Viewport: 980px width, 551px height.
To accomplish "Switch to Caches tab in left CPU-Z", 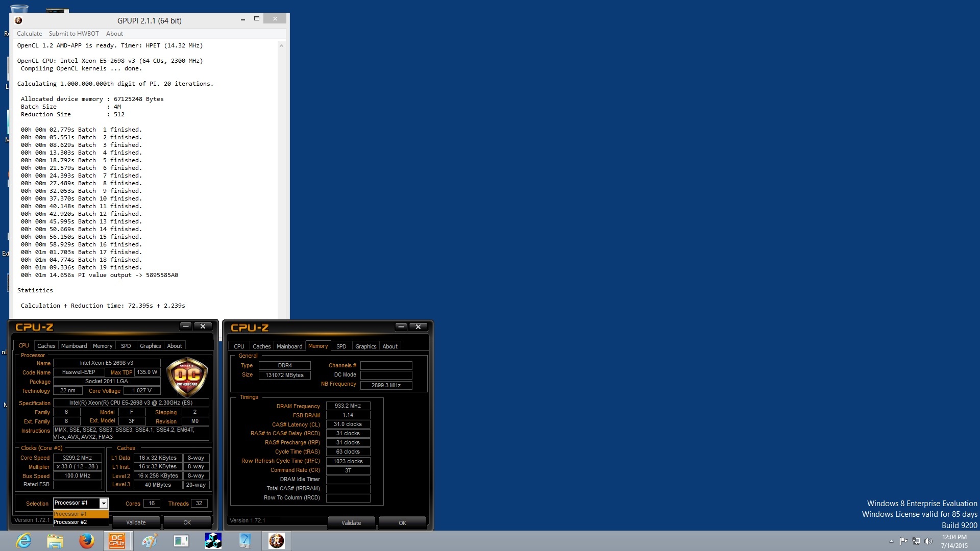I will click(46, 346).
